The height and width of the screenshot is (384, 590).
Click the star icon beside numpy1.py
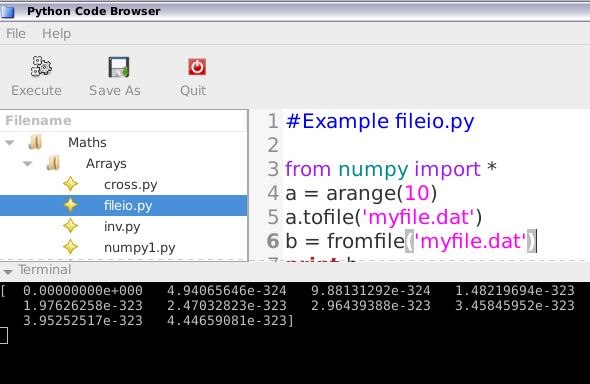71,247
